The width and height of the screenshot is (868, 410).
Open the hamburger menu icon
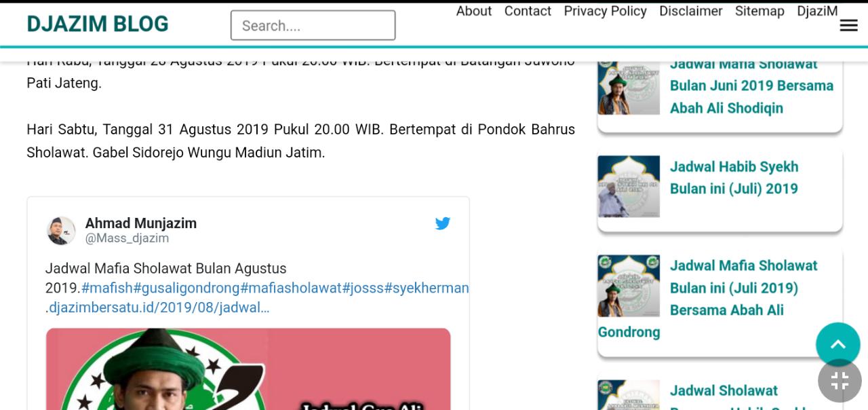point(848,26)
